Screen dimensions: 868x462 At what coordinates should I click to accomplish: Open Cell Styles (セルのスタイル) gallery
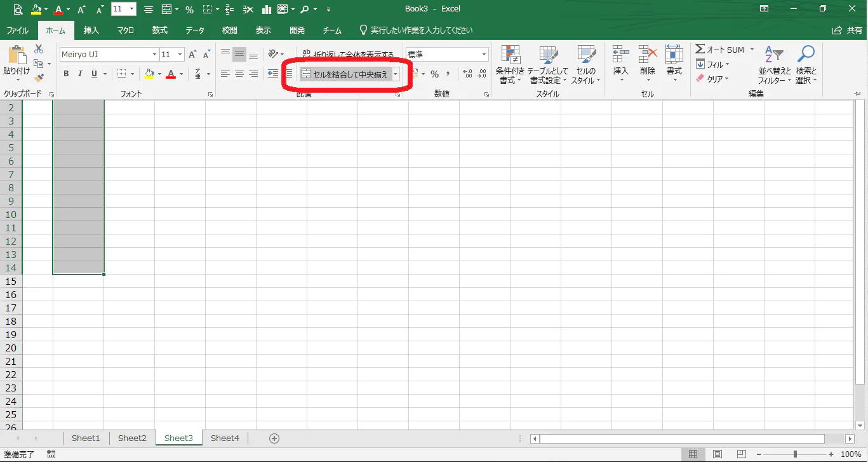(586, 65)
